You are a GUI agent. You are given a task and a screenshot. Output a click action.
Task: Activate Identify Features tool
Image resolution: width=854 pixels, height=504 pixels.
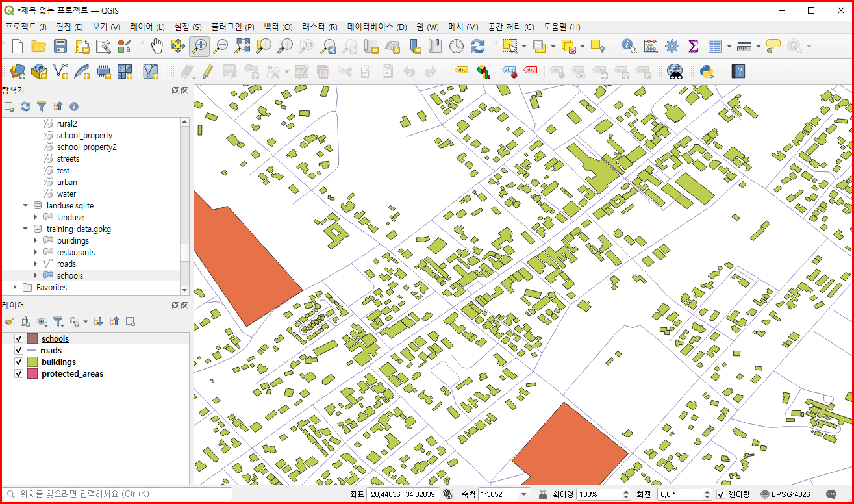629,46
